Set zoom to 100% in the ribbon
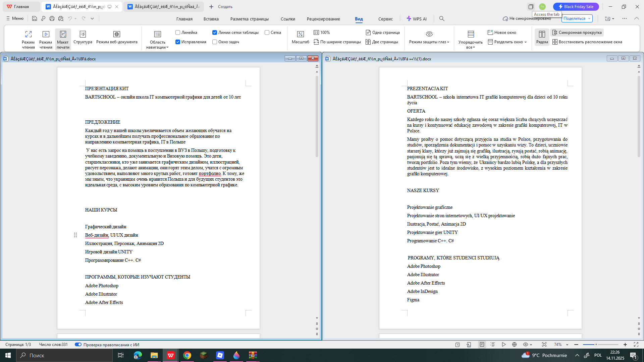 (322, 33)
